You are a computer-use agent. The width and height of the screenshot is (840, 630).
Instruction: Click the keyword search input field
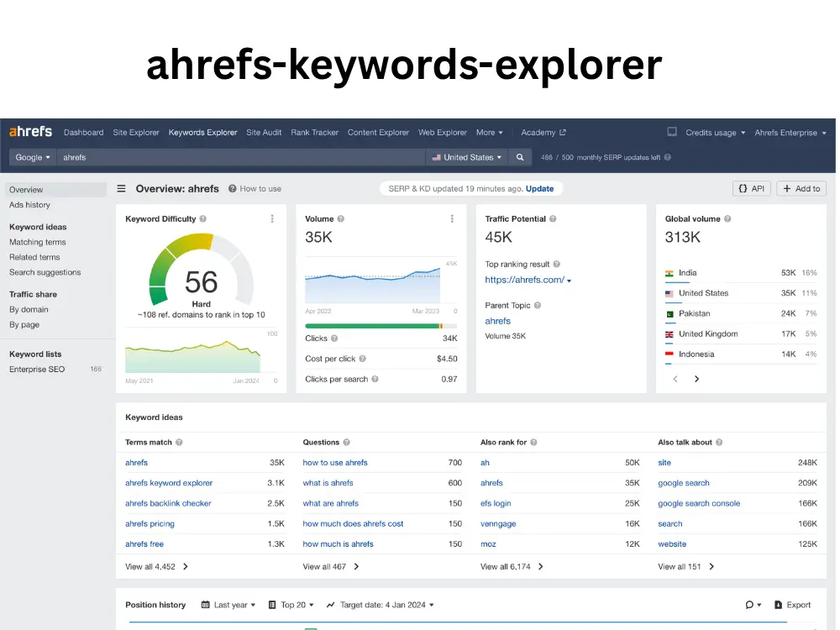pos(241,158)
